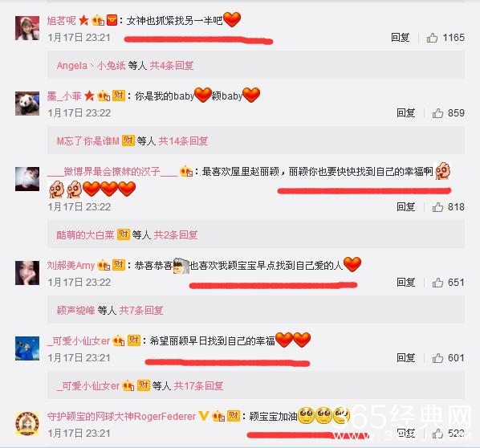Show the 共7条回复 replies under 刘郝美Amy
This screenshot has width=480, height=448.
[x=140, y=310]
